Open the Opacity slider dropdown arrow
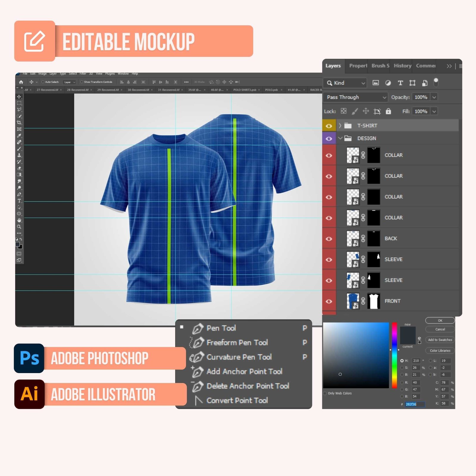476x476 pixels. 434,97
